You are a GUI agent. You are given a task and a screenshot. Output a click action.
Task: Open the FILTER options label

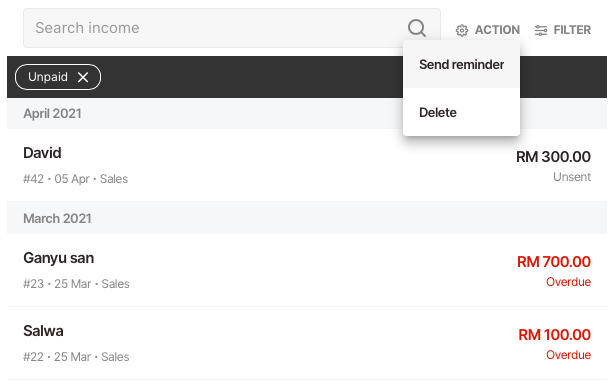[x=572, y=30]
